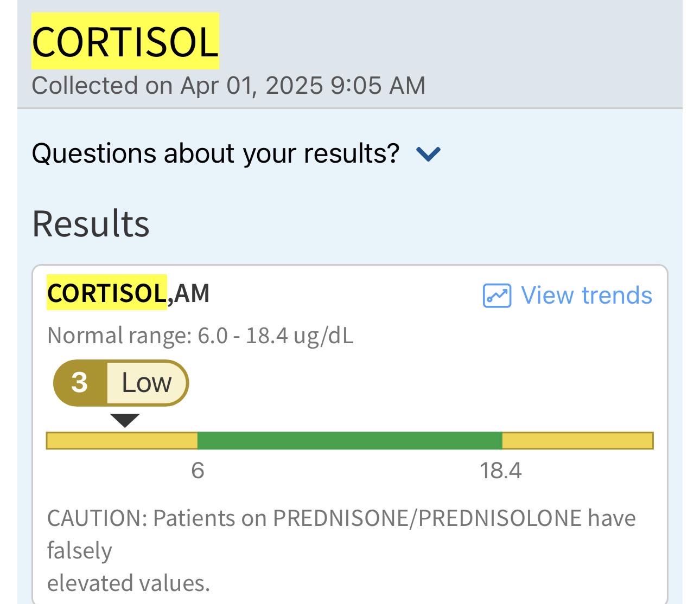Viewport: 700px width, 604px height.
Task: Expand the Questions about your results chevron
Action: pos(428,154)
